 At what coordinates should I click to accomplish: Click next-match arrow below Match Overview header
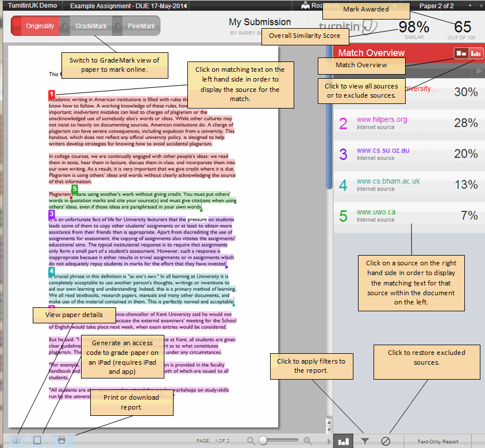[479, 71]
